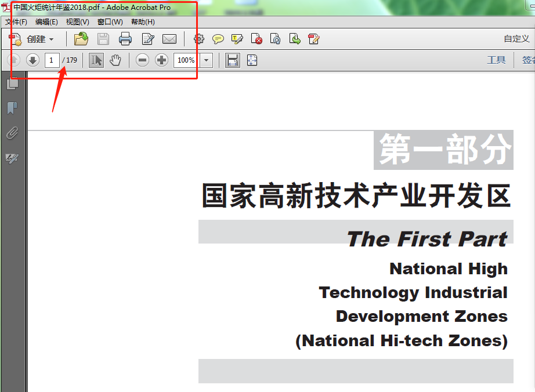Click the export page icon with green arrow
535x392 pixels.
[295, 38]
